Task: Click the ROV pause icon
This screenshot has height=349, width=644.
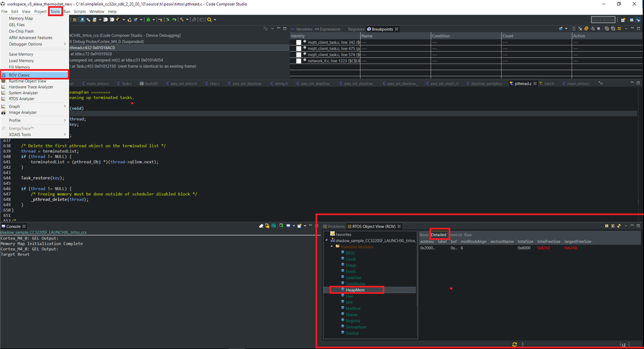Action: click(607, 226)
